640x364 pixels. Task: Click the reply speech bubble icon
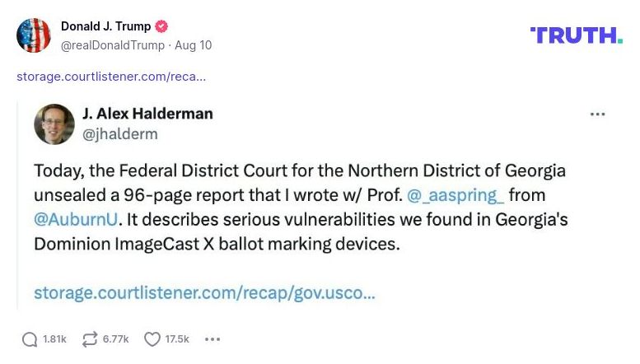point(30,339)
